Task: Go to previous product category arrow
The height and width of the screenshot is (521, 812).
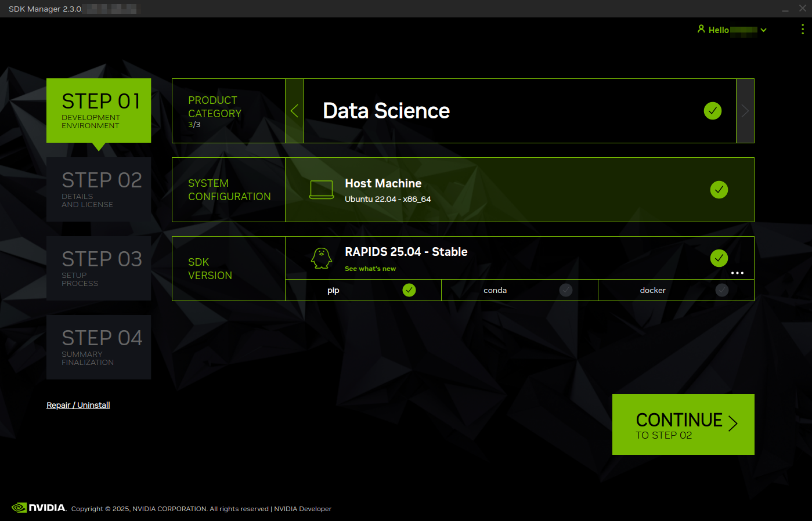Action: pyautogui.click(x=294, y=111)
